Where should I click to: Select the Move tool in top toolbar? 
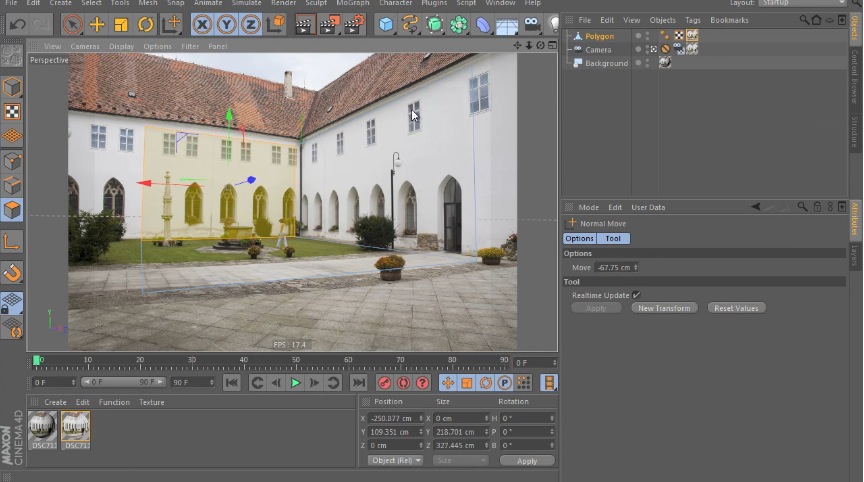pos(97,24)
